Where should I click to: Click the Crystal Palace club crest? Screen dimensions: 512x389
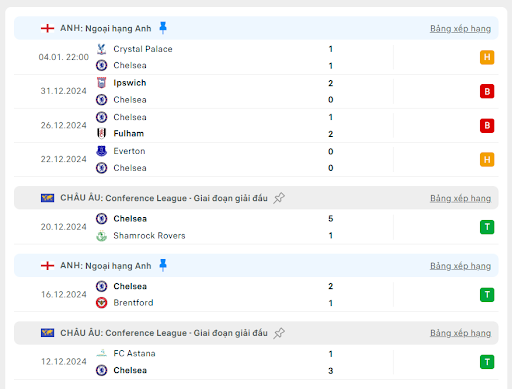coord(101,49)
